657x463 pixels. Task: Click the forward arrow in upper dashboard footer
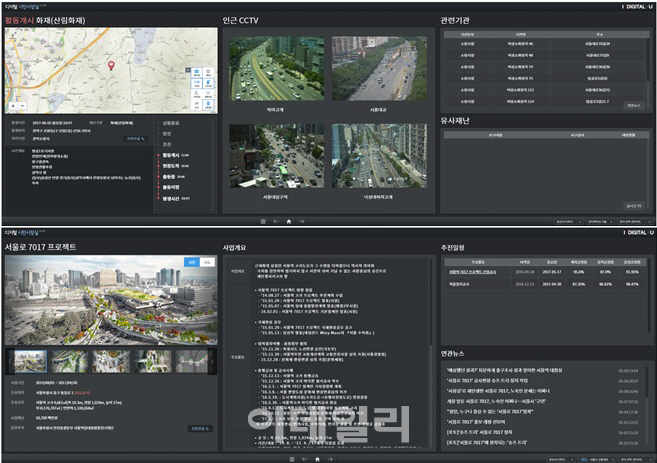[302, 221]
